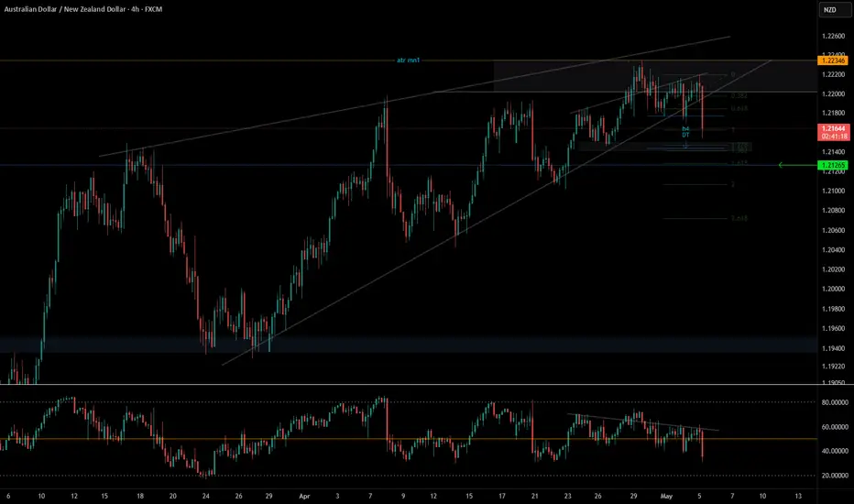Click the 80.00000 indicator scale label

pos(835,402)
